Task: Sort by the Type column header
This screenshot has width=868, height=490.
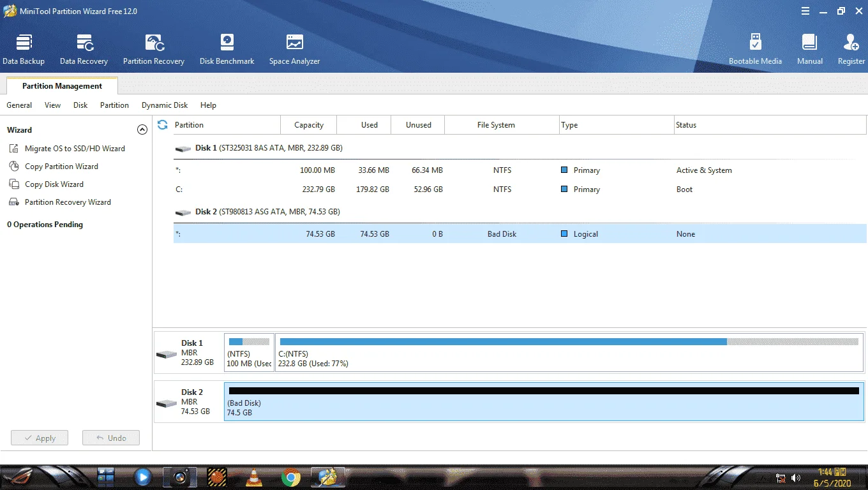Action: 617,125
